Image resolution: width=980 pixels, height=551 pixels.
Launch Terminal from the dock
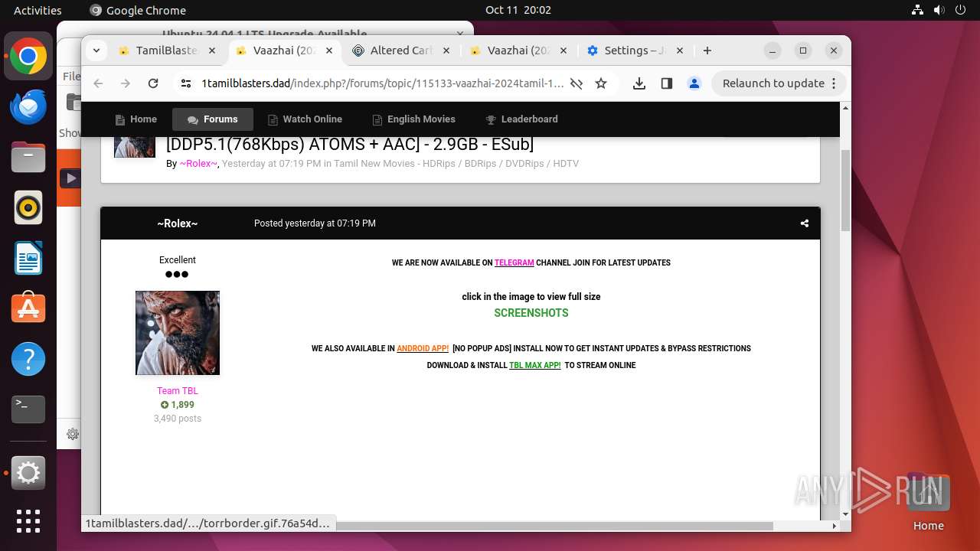click(x=28, y=409)
